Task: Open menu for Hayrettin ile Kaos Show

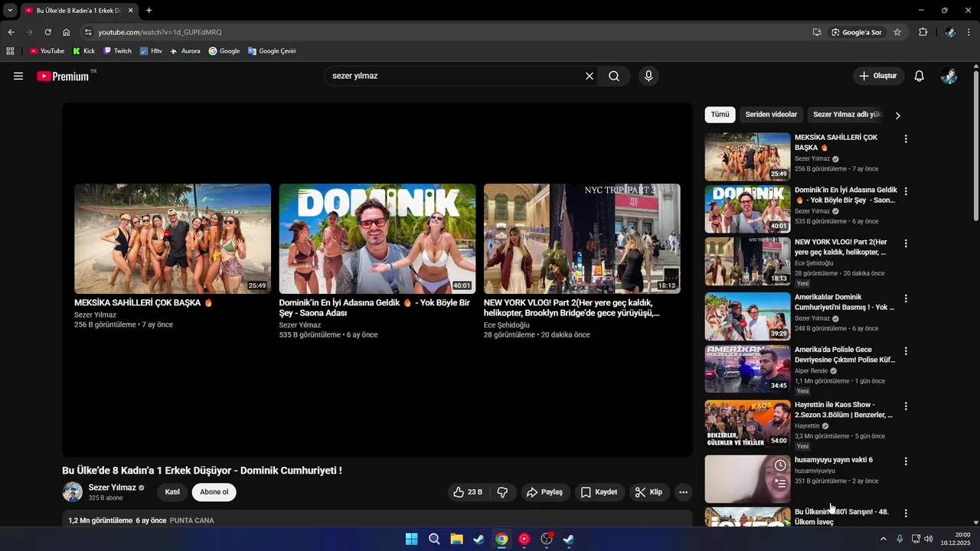Action: [x=906, y=406]
